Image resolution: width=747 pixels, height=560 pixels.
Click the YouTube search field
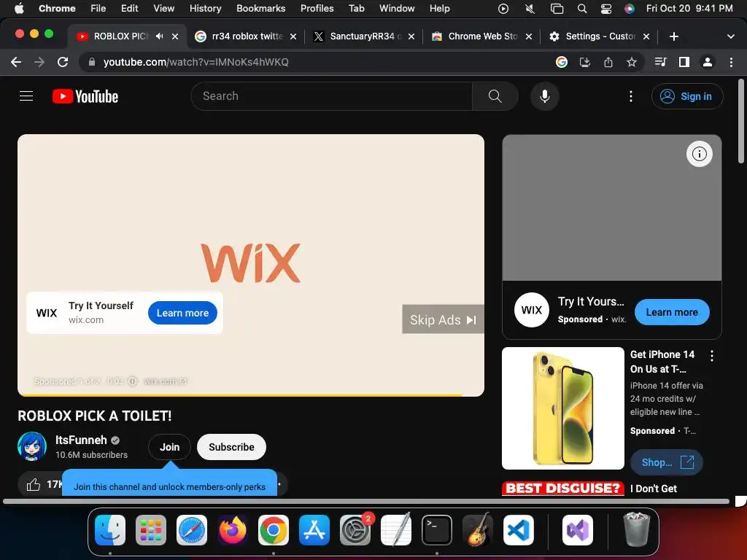[x=332, y=96]
